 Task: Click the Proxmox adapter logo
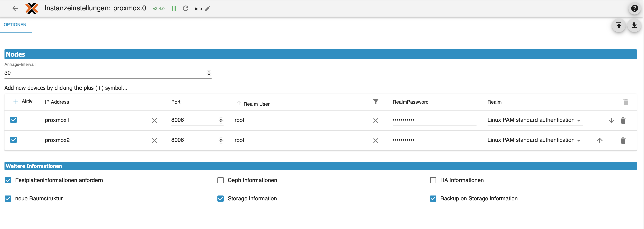[x=32, y=8]
